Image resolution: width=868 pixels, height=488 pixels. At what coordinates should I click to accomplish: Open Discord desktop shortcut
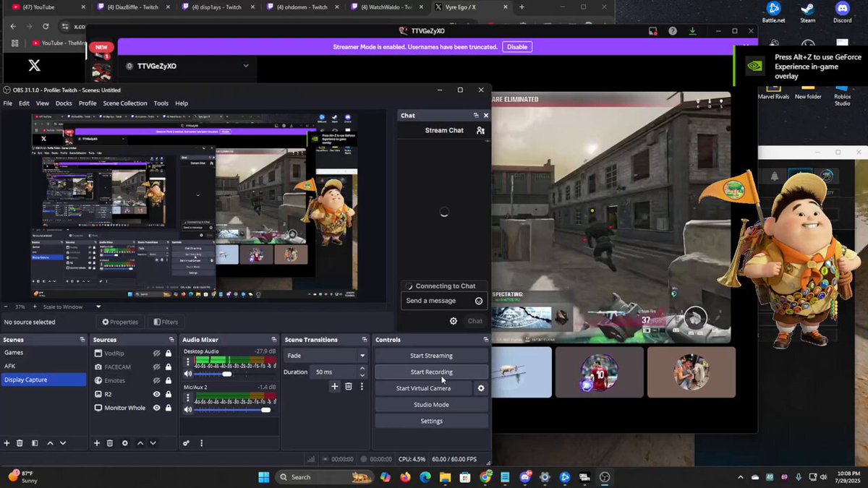coord(842,12)
